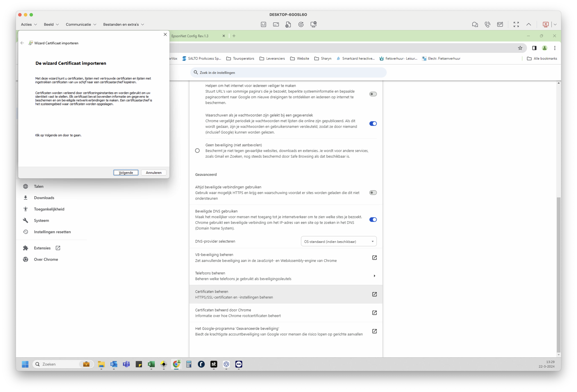Click Volgende in certificate wizard
This screenshot has width=577, height=392.
126,173
